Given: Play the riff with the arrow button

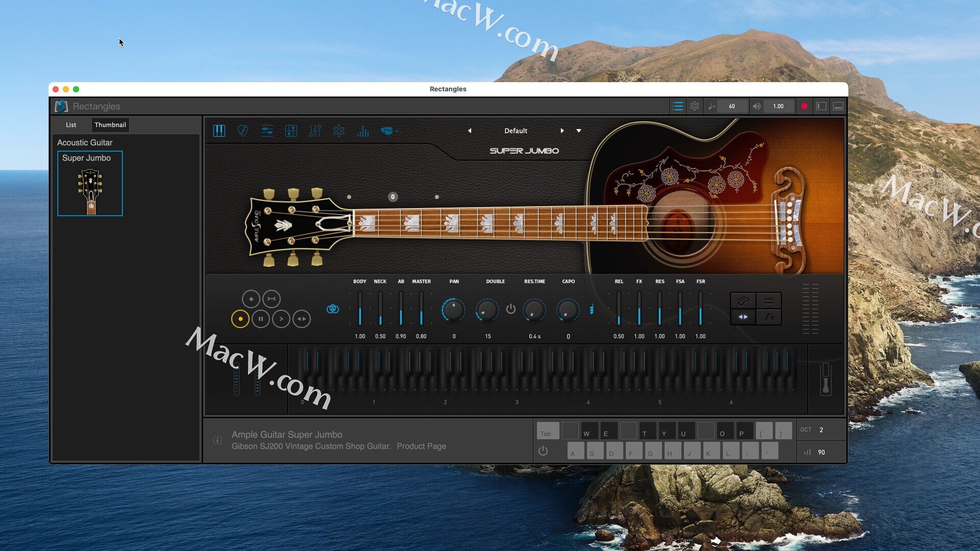Looking at the screenshot, I should coord(281,319).
